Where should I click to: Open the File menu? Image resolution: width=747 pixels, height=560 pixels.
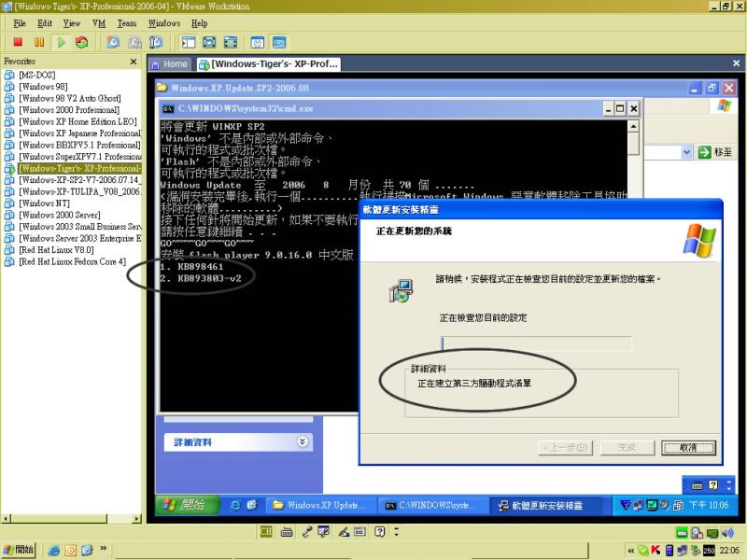pyautogui.click(x=20, y=23)
